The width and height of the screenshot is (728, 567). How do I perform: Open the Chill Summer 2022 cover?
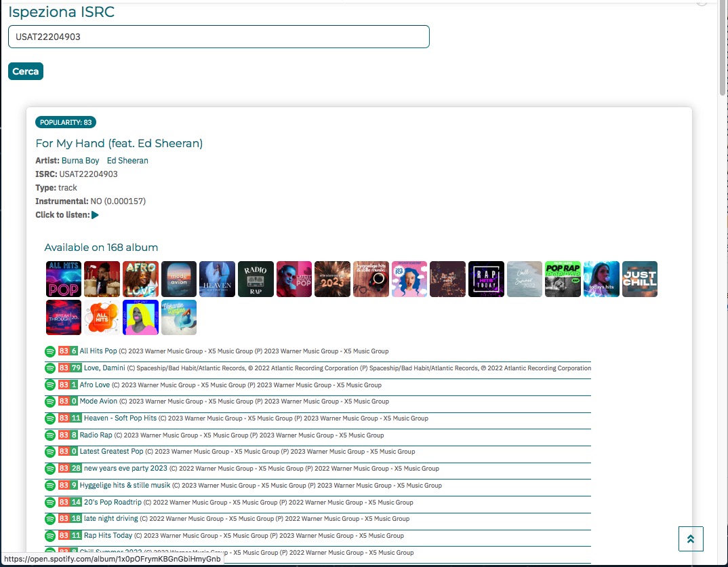click(525, 279)
